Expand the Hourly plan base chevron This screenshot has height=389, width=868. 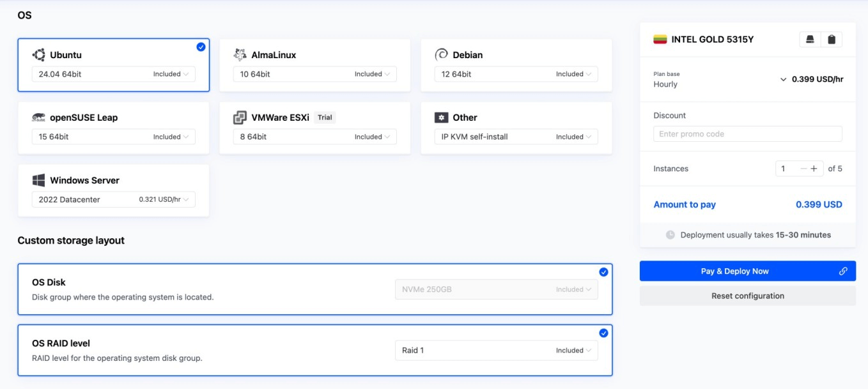coord(783,80)
